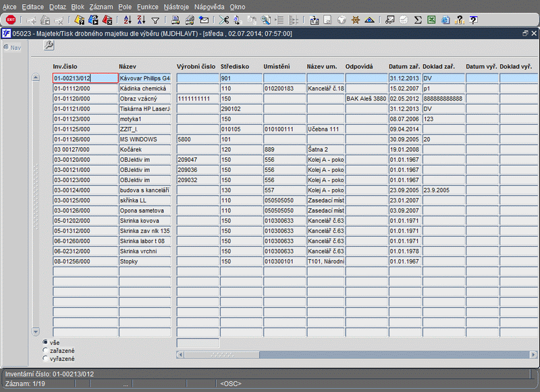This screenshot has width=540, height=392.
Task: Click the location name 'Učebna 111'
Action: coord(325,129)
